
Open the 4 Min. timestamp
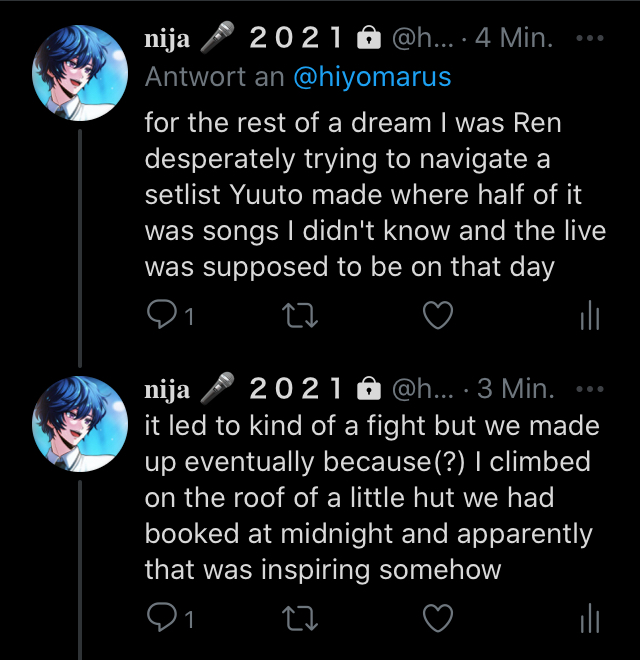(515, 39)
